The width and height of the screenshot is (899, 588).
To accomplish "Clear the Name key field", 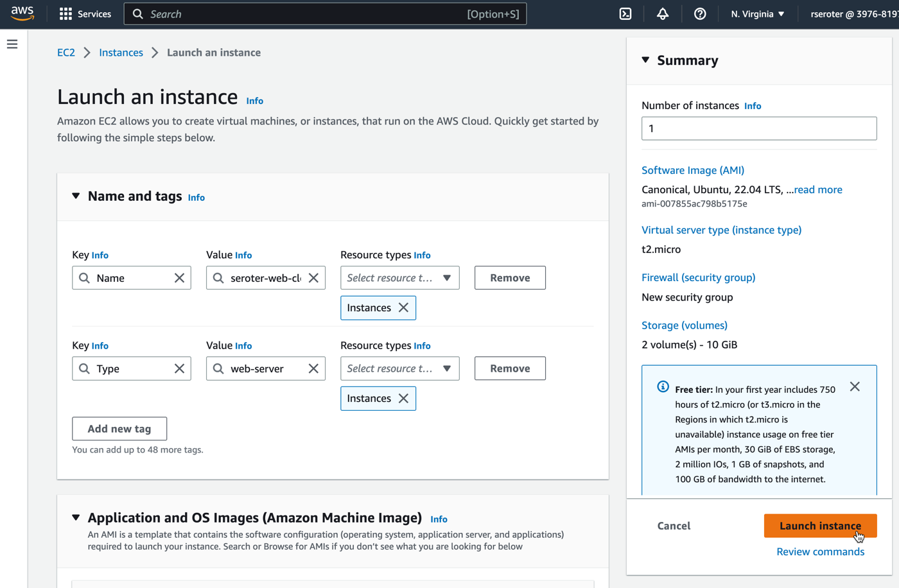I will coord(179,278).
